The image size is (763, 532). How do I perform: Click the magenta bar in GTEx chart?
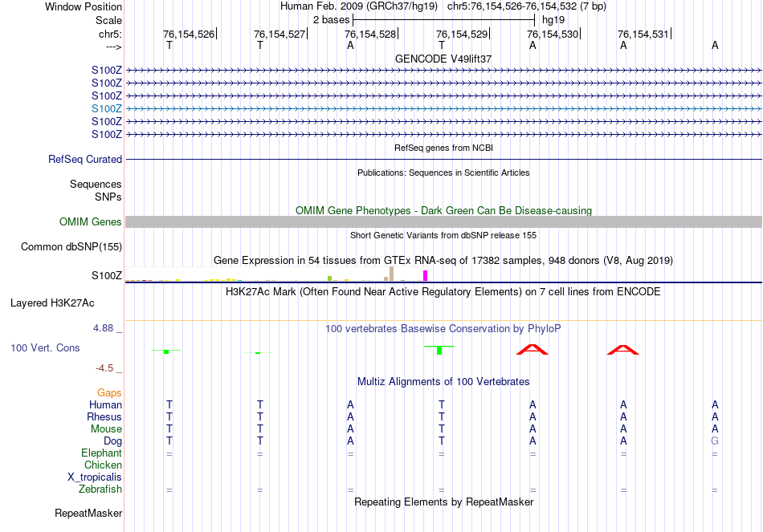[x=426, y=276]
